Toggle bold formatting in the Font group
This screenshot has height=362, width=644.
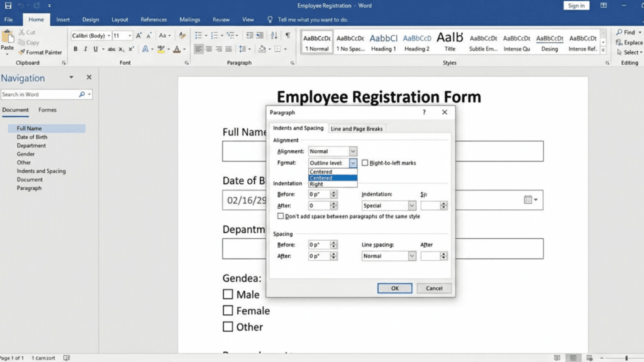point(76,48)
